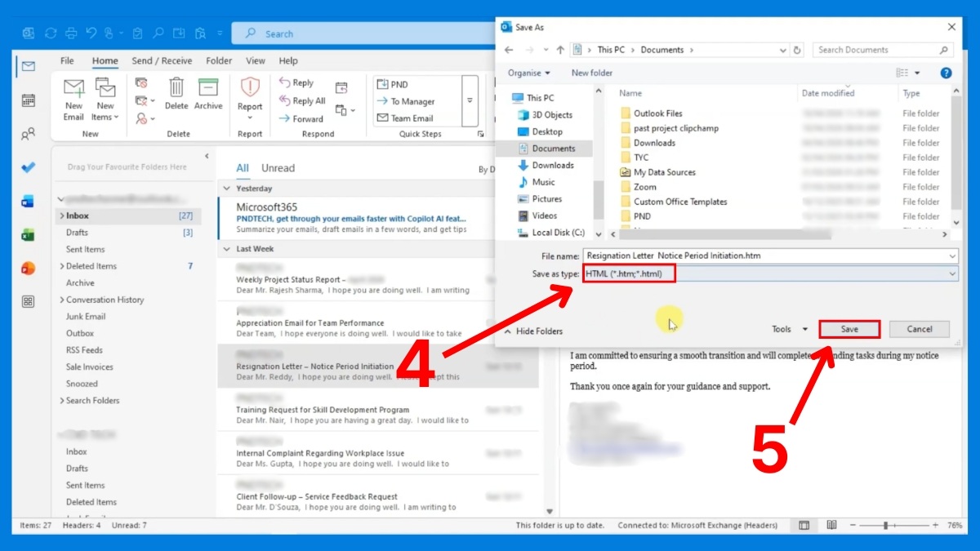Switch to the View ribbon tab
This screenshot has width=980, height=551.
pos(256,60)
